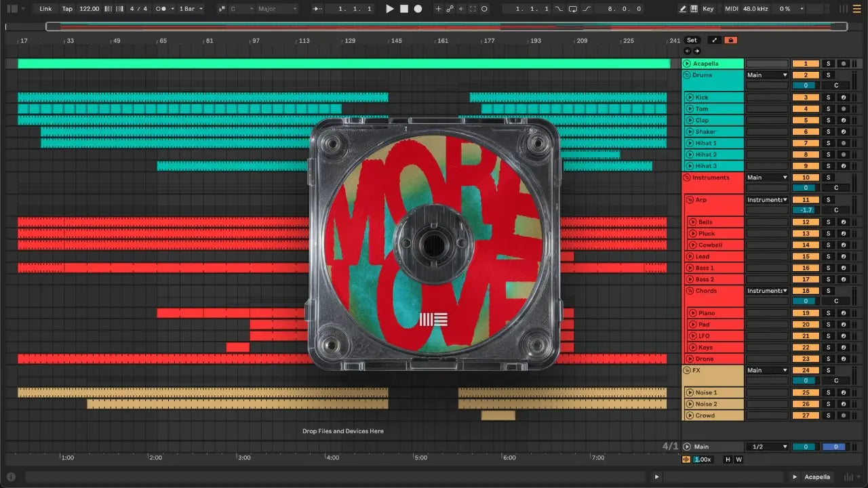Click the Lock Envelopes icon
Image resolution: width=868 pixels, height=488 pixels.
pyautogui.click(x=730, y=40)
